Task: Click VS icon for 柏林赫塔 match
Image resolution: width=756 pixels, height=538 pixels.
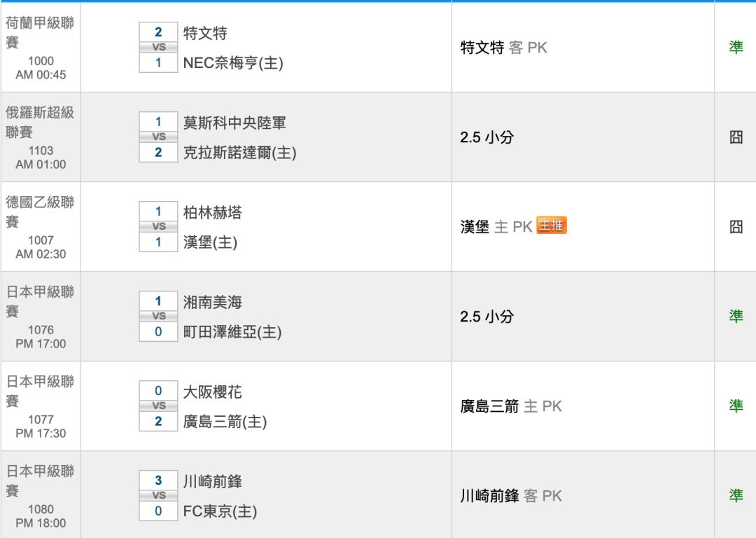Action: pyautogui.click(x=158, y=227)
